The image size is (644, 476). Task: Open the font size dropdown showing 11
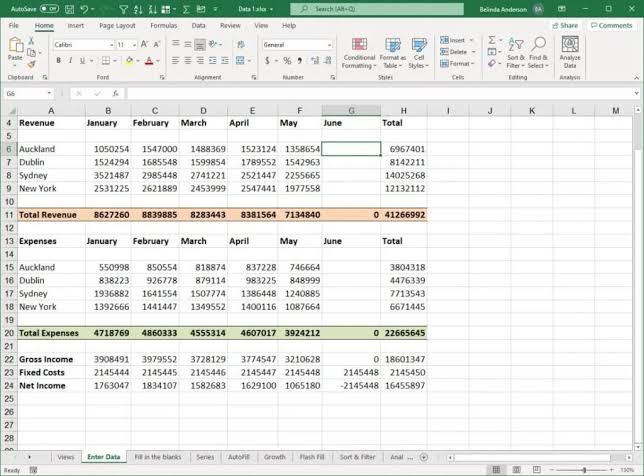point(134,44)
